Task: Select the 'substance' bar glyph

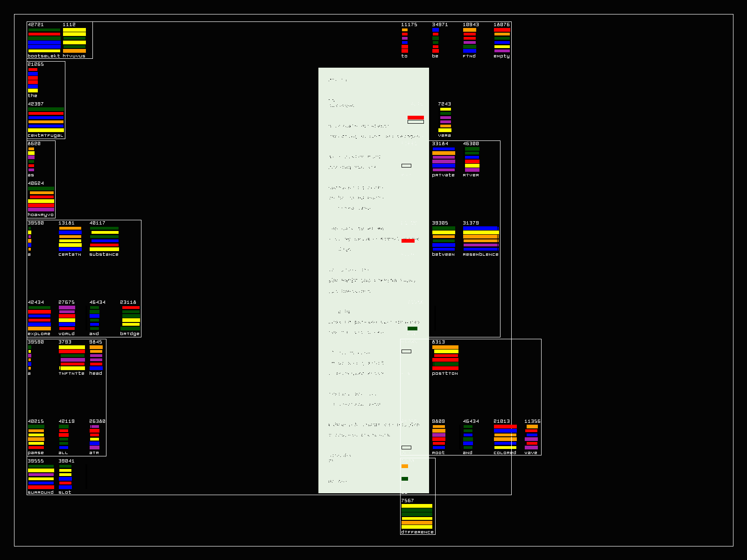Action: pyautogui.click(x=104, y=238)
